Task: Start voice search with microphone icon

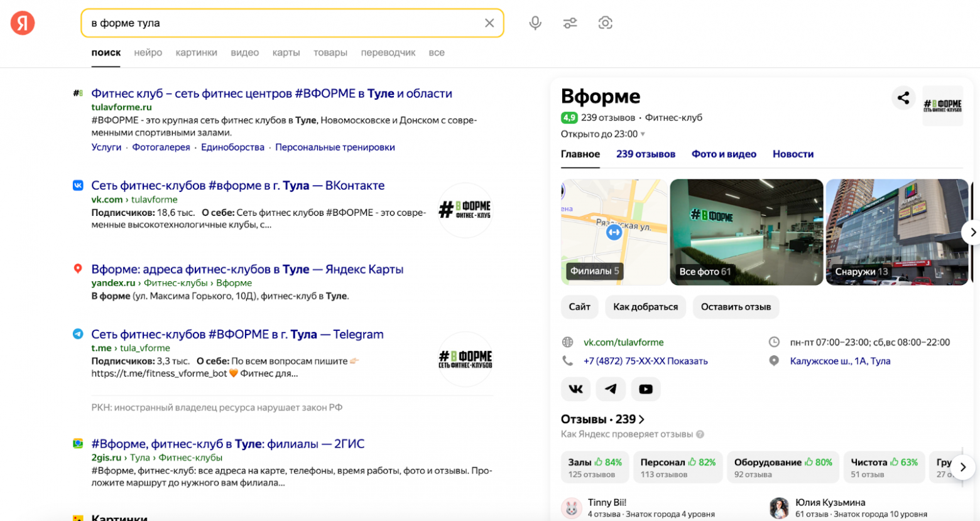Action: point(535,23)
